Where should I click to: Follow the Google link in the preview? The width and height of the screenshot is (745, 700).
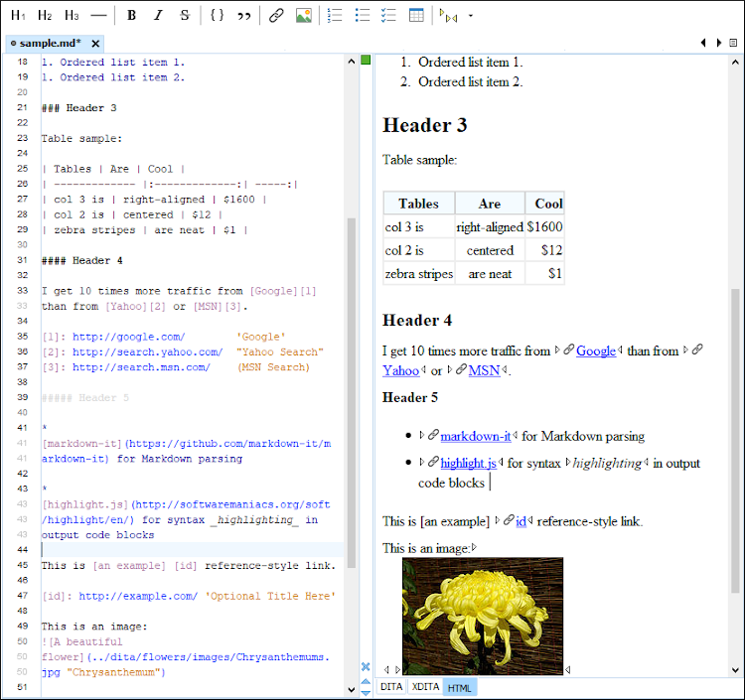[x=596, y=350]
